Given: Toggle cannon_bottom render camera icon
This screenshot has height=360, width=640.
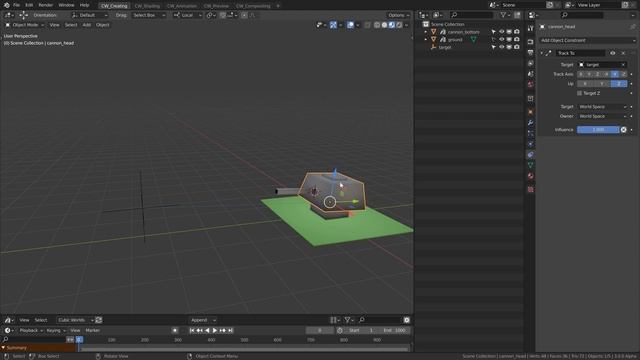Looking at the screenshot, I should [517, 32].
